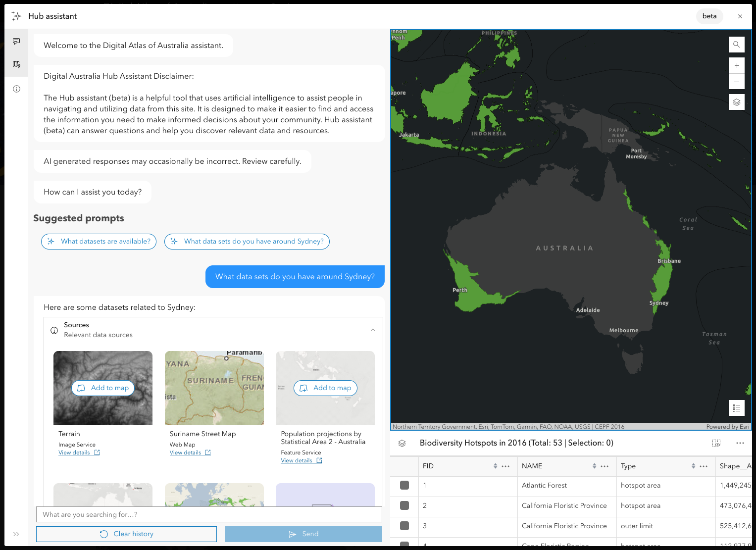Collapse the Sources section
756x550 pixels.
pos(373,330)
